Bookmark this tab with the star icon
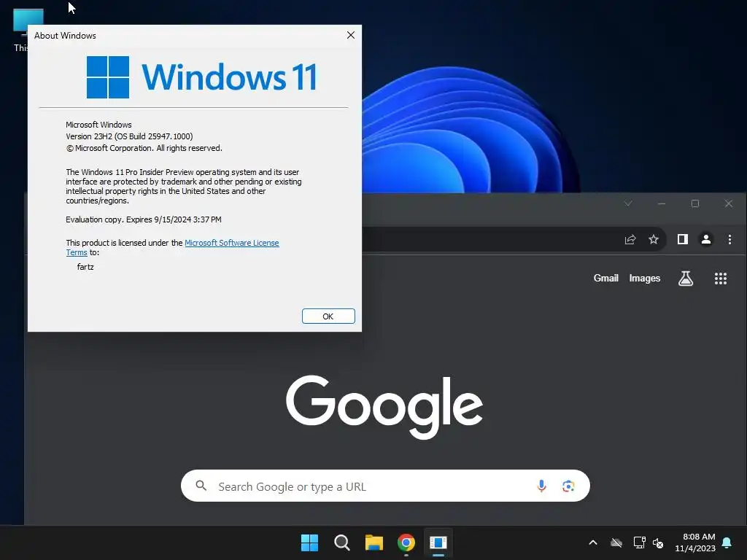Screen dimensions: 747x560 coord(653,239)
